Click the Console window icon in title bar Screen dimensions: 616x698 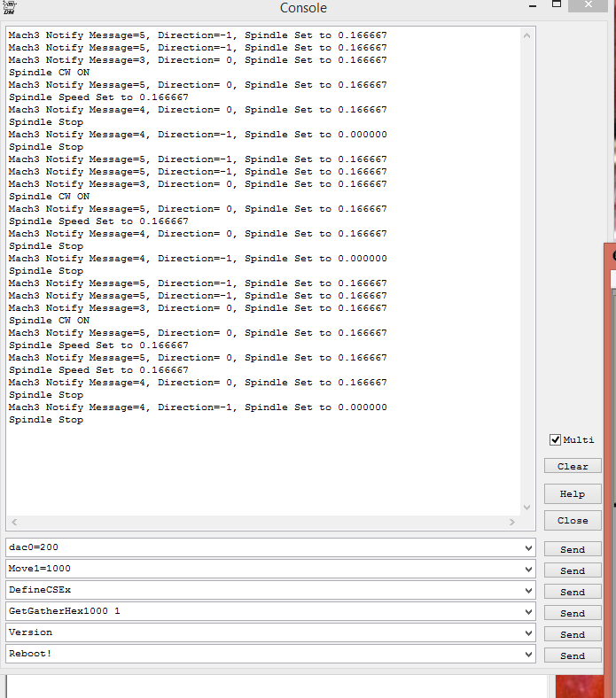pyautogui.click(x=10, y=7)
